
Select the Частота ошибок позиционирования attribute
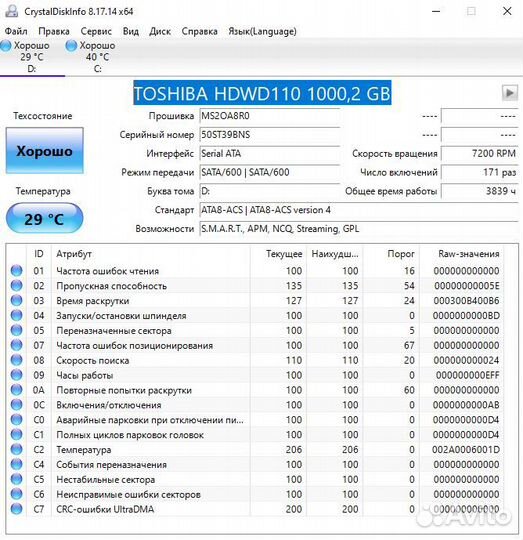click(x=134, y=345)
